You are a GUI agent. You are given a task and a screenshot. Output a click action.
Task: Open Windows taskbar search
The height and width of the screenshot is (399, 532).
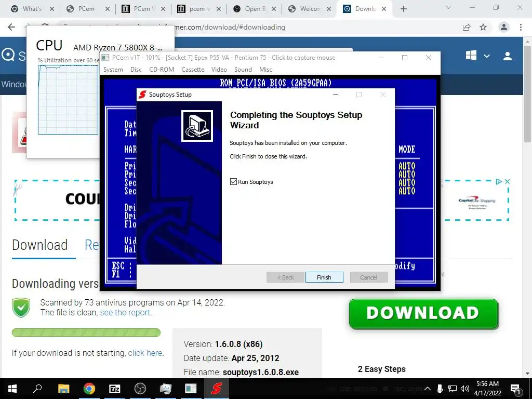coord(37,389)
